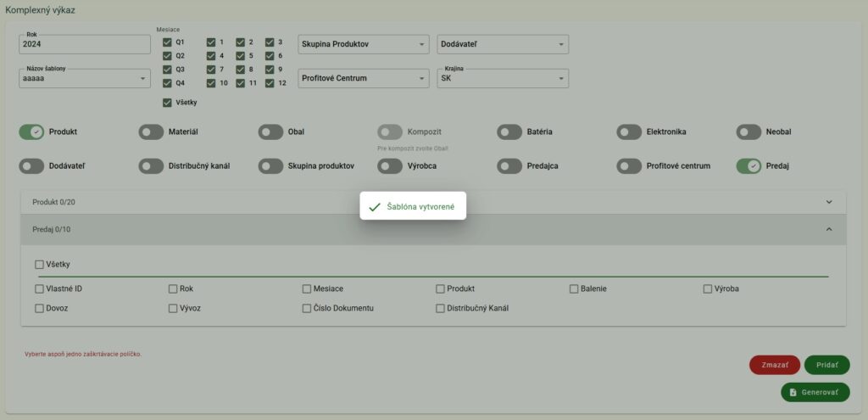Image resolution: width=868 pixels, height=420 pixels.
Task: Enable the Materiál toggle
Action: pos(151,132)
